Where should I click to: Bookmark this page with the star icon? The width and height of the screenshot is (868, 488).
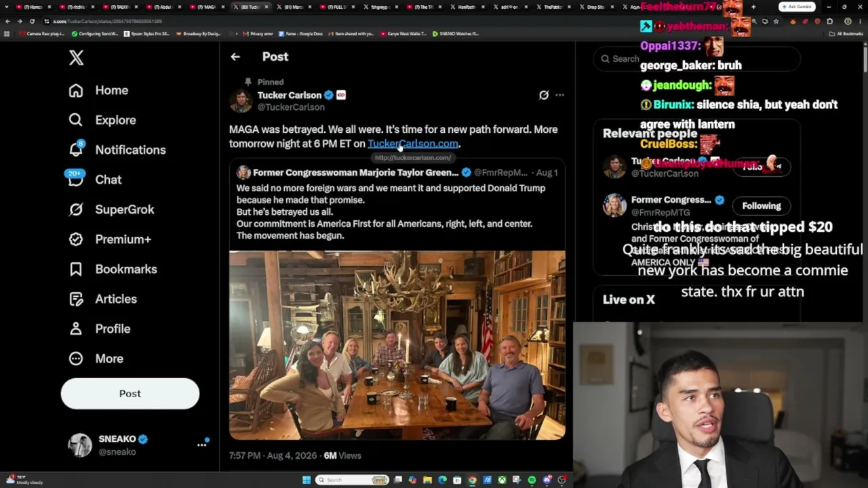[x=776, y=22]
